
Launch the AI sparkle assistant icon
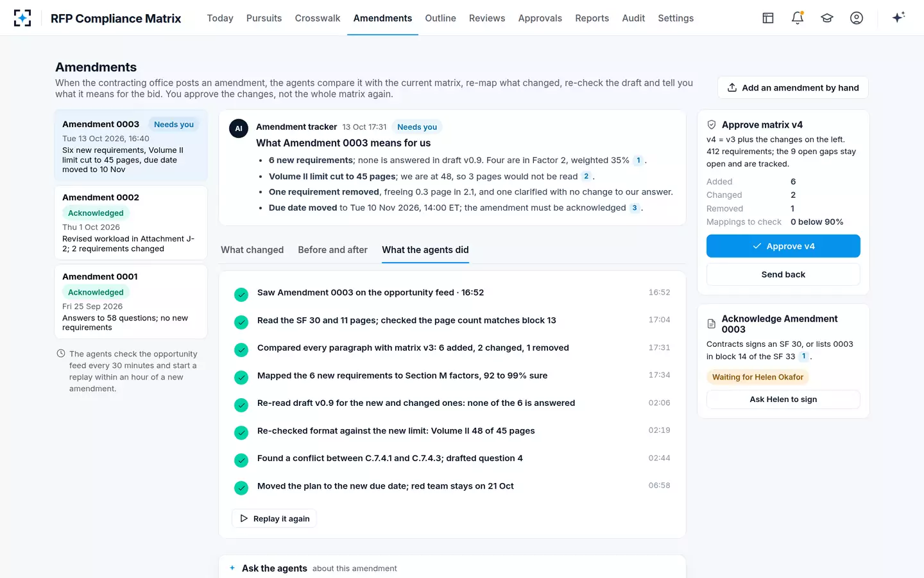coord(898,17)
